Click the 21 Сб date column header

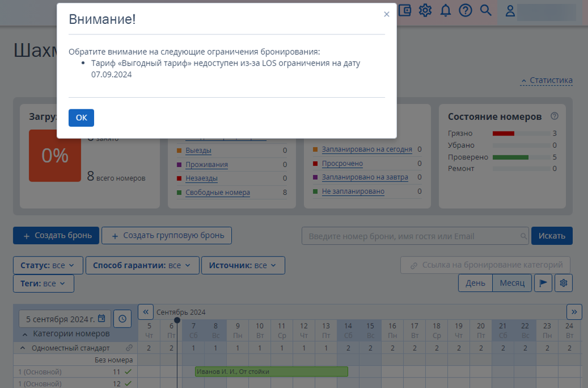[x=503, y=330]
